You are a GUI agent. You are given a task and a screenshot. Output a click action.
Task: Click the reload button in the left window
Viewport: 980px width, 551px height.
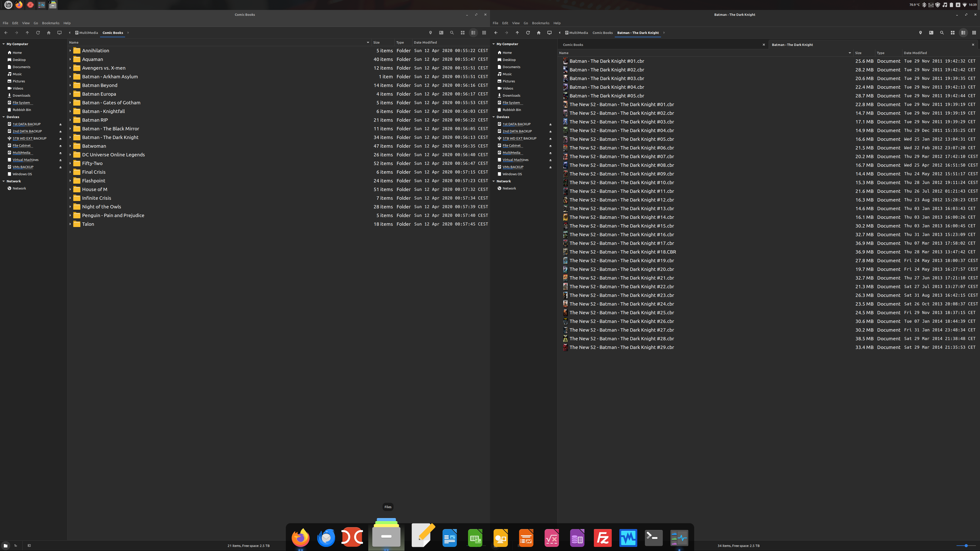(x=38, y=33)
